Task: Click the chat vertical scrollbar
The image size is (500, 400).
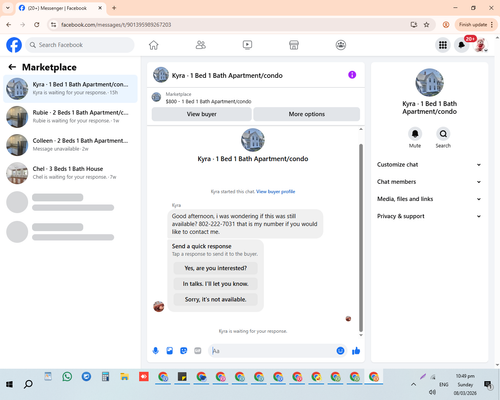Action: (x=361, y=237)
